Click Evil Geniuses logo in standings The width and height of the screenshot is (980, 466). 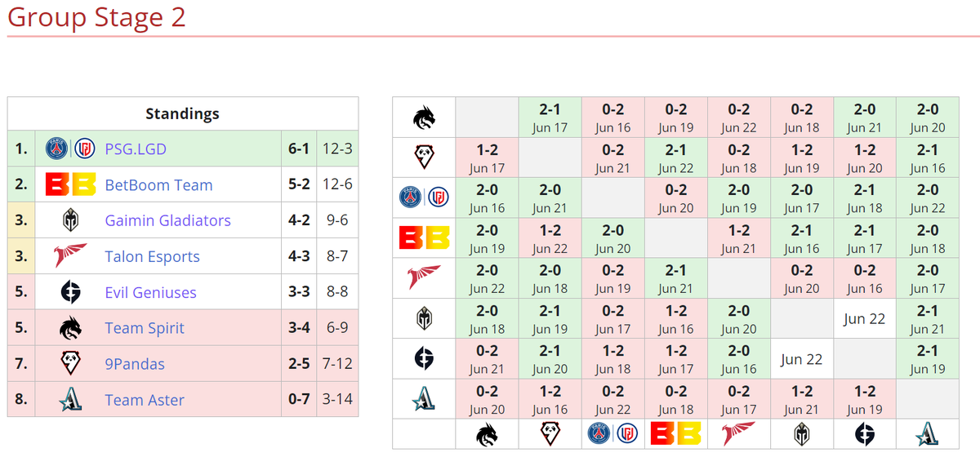click(70, 292)
